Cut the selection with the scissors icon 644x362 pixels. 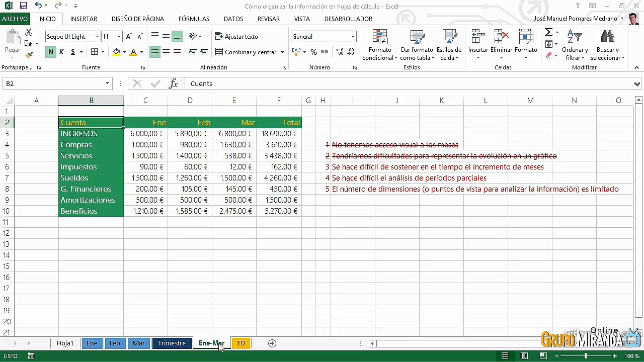point(29,32)
